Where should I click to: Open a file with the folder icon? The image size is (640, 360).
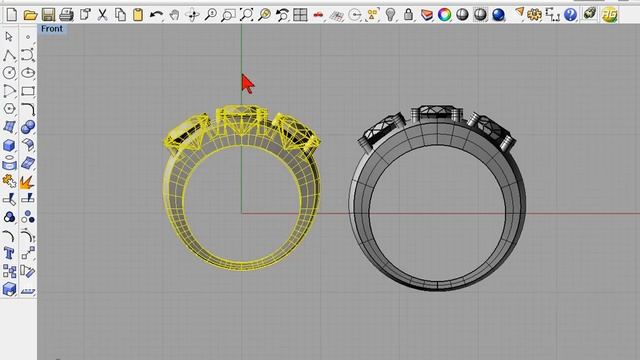[30, 15]
